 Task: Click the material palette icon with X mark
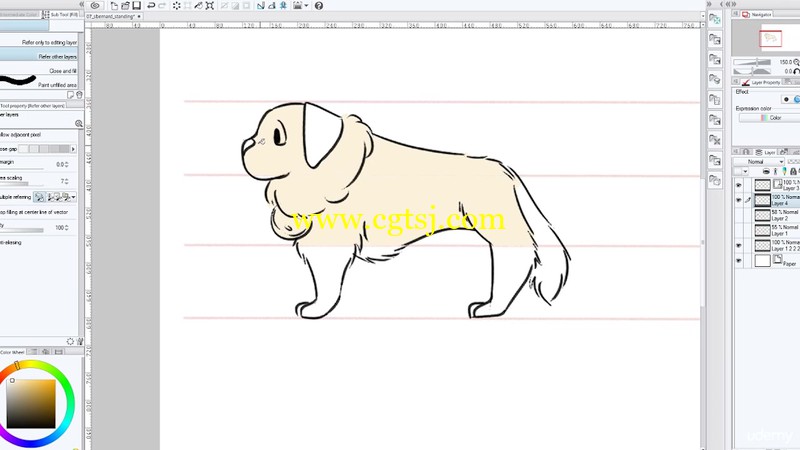tap(715, 140)
